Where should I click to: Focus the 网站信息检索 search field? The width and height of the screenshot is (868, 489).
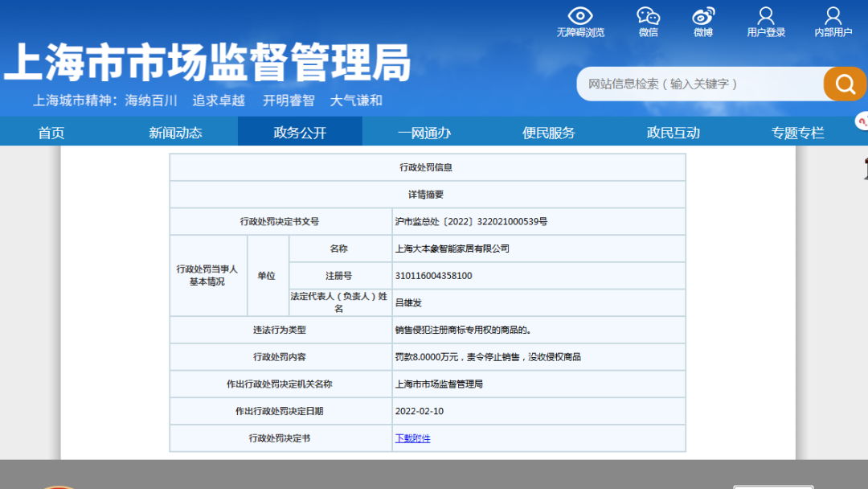699,84
